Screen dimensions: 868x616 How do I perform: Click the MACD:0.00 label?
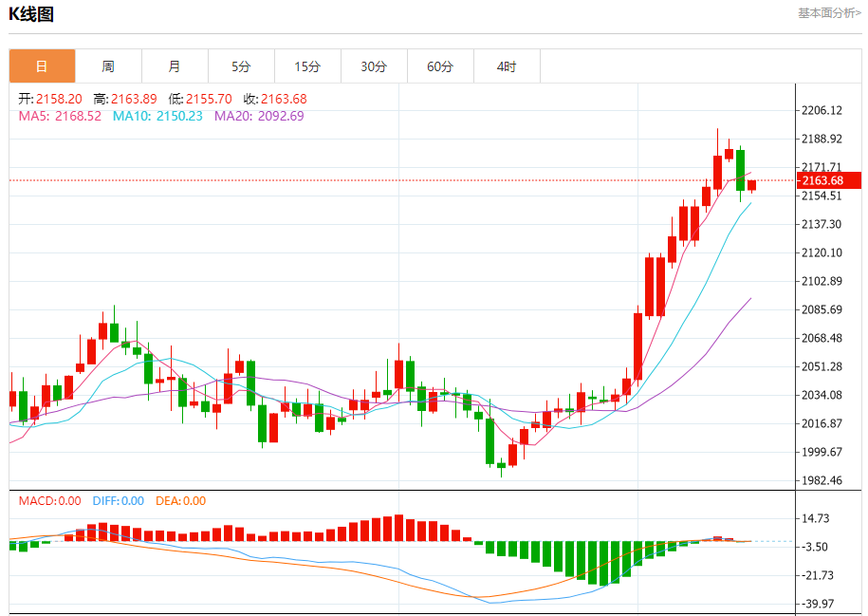(50, 501)
